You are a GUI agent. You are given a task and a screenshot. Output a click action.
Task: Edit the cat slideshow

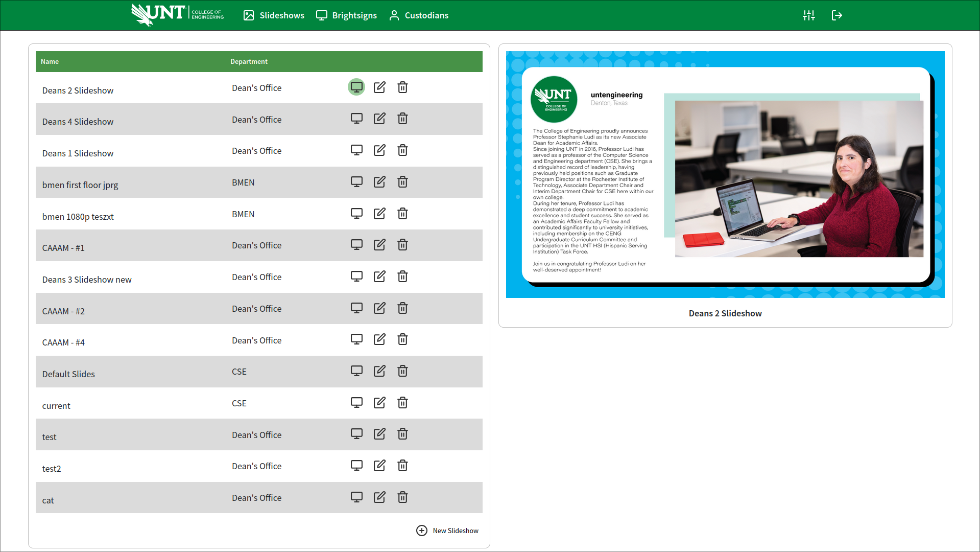(379, 497)
